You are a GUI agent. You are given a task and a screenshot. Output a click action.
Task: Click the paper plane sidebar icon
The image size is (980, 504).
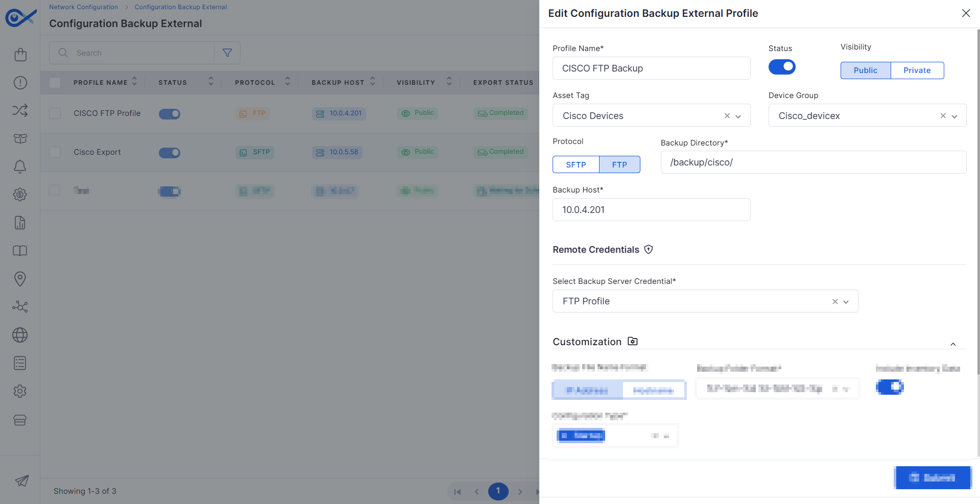click(x=21, y=481)
